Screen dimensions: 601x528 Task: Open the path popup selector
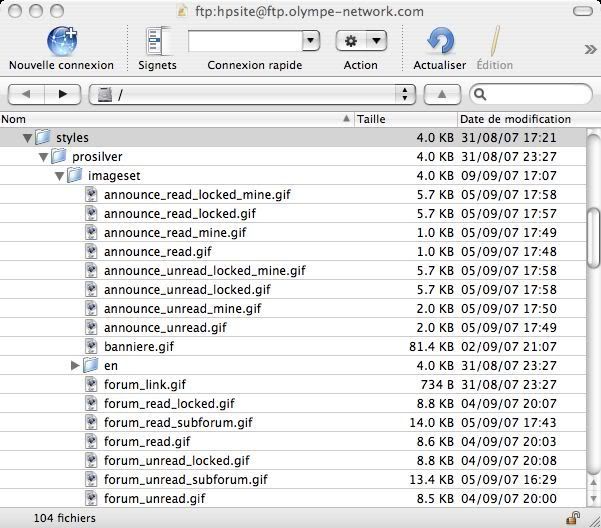[x=252, y=94]
